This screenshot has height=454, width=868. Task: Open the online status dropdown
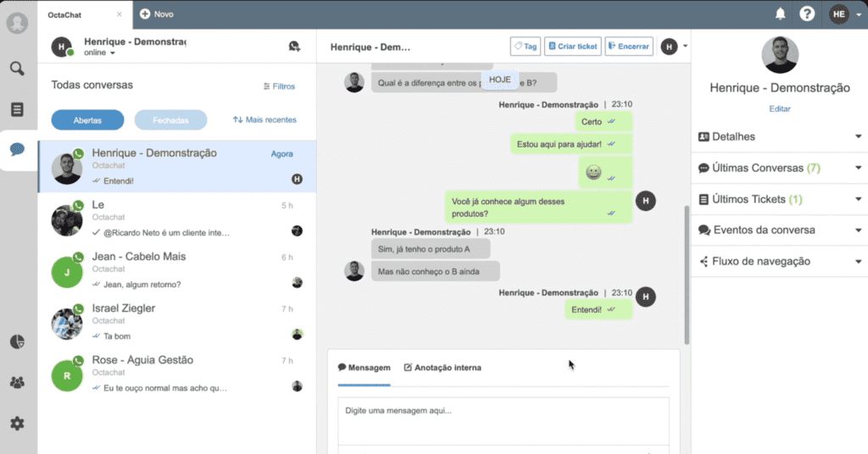(100, 53)
